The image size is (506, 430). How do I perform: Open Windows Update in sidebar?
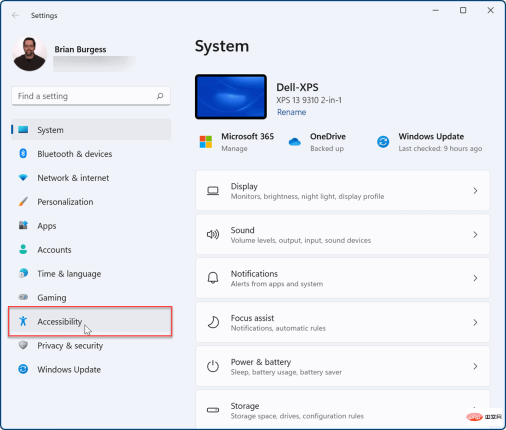coord(91,369)
